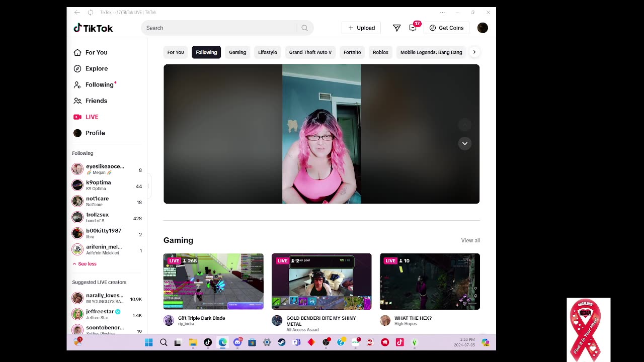Click View all for Gaming
Viewport: 644px width, 362px height.
470,240
